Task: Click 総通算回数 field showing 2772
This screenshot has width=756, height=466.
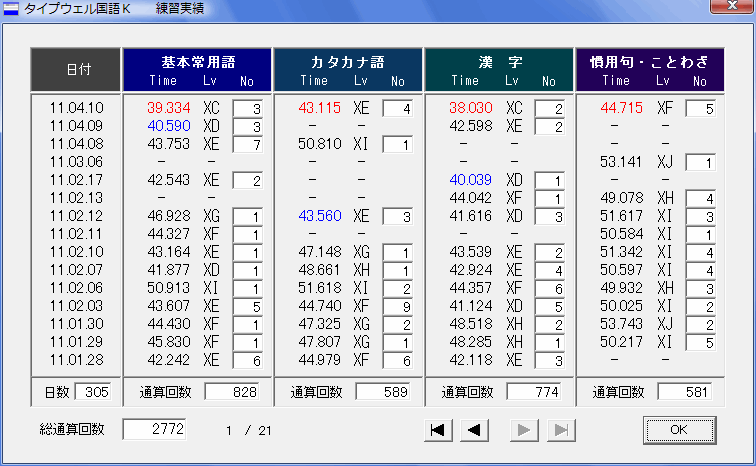Action: [x=154, y=429]
